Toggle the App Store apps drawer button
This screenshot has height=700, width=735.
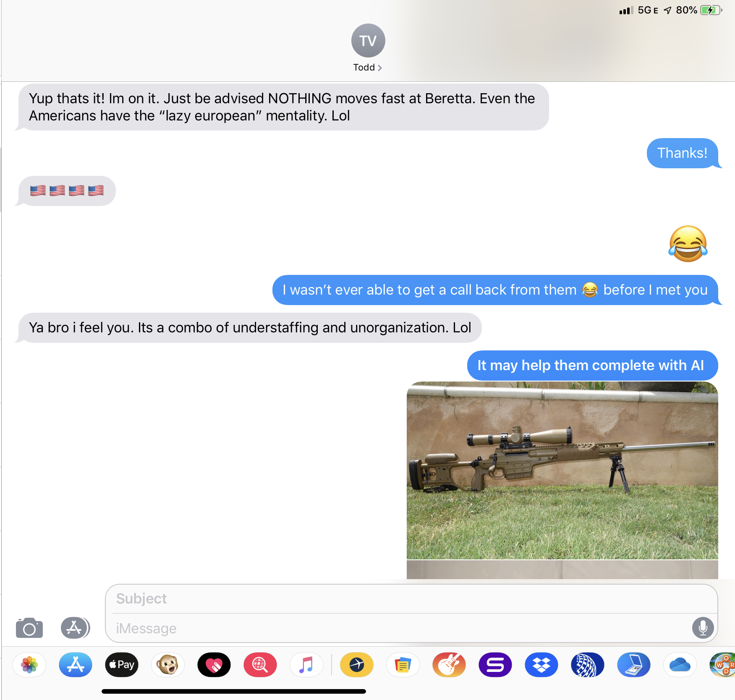click(75, 628)
